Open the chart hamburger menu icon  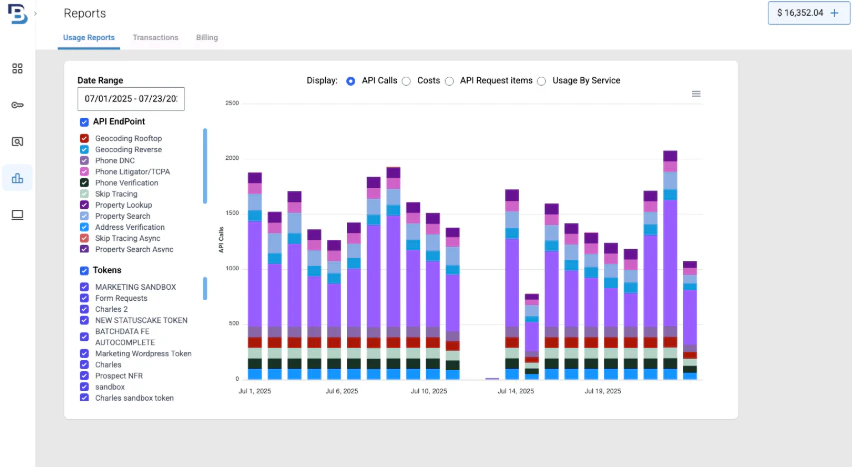point(696,94)
